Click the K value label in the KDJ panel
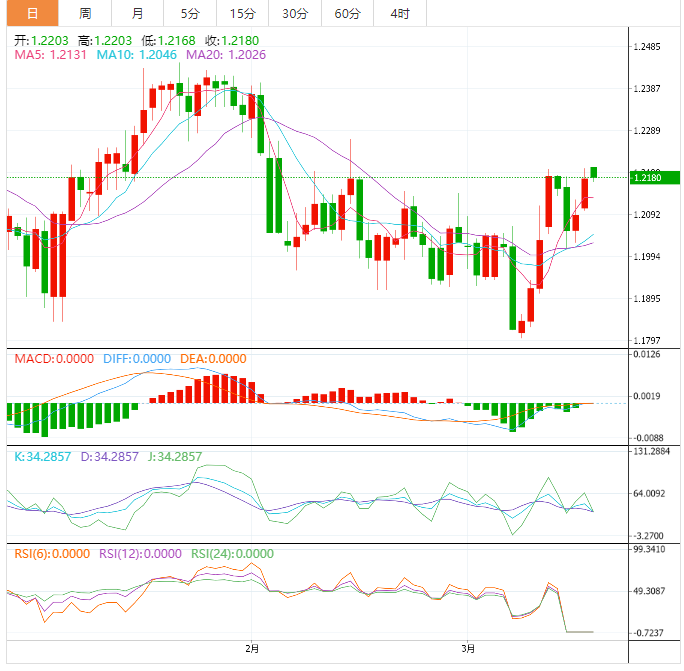The height and width of the screenshot is (671, 684). point(42,457)
